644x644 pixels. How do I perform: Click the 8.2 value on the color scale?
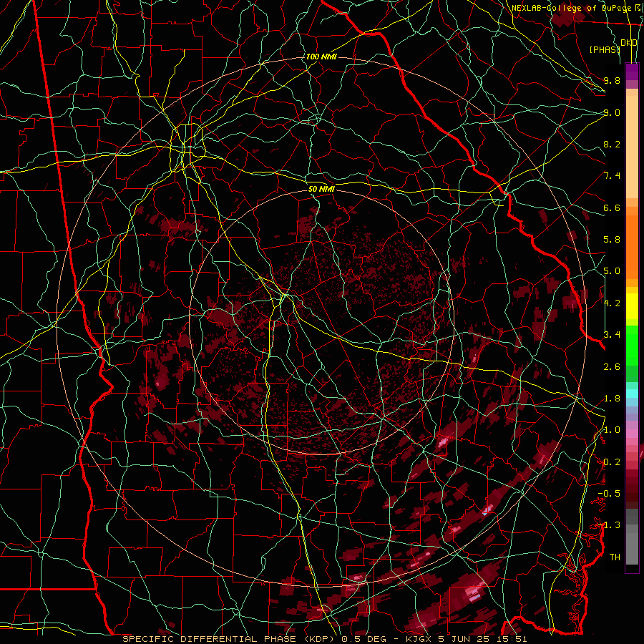tap(612, 144)
